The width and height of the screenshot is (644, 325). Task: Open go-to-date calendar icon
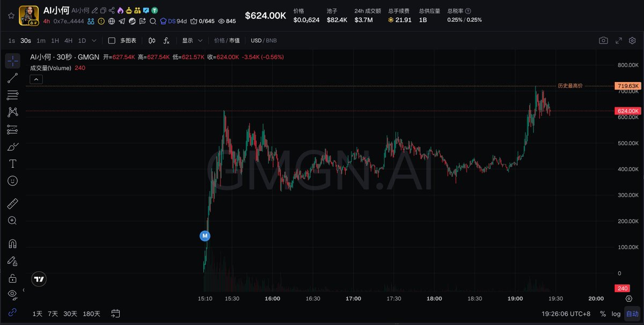115,314
